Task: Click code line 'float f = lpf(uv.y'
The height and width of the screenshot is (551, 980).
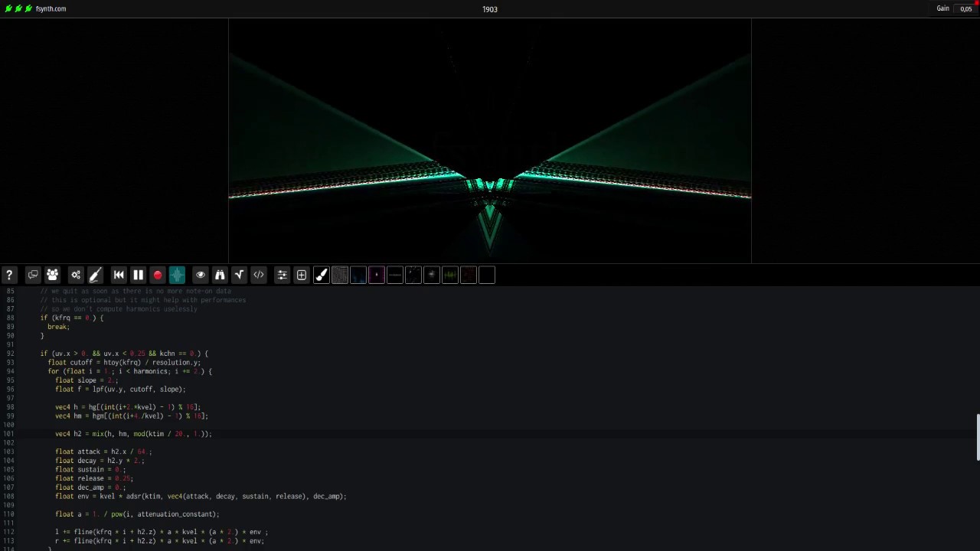Action: pyautogui.click(x=120, y=390)
